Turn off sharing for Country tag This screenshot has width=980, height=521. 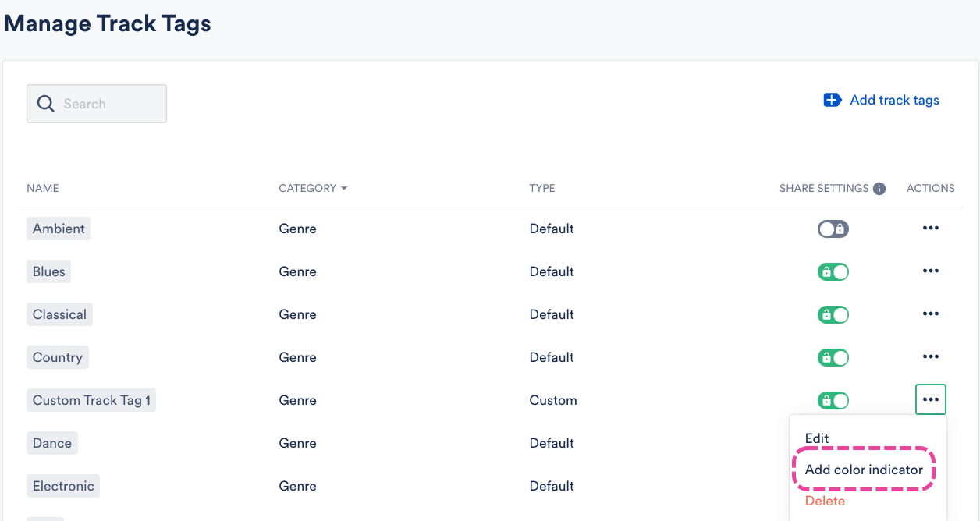tap(833, 358)
